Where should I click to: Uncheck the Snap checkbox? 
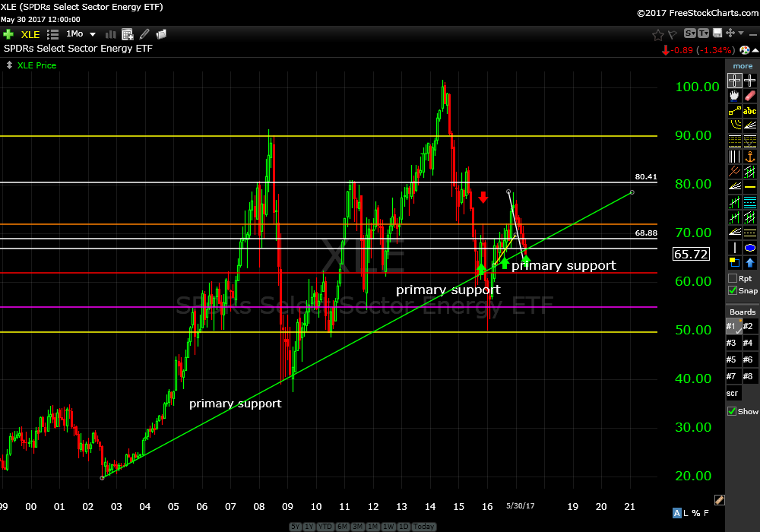(x=733, y=290)
